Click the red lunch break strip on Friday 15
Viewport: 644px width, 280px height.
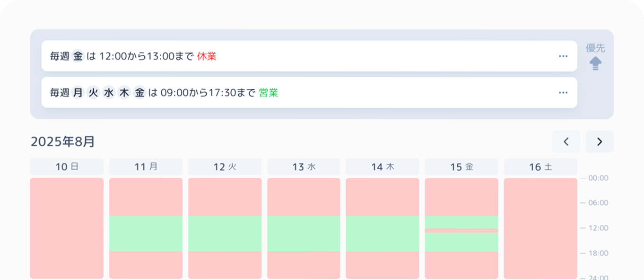point(461,231)
